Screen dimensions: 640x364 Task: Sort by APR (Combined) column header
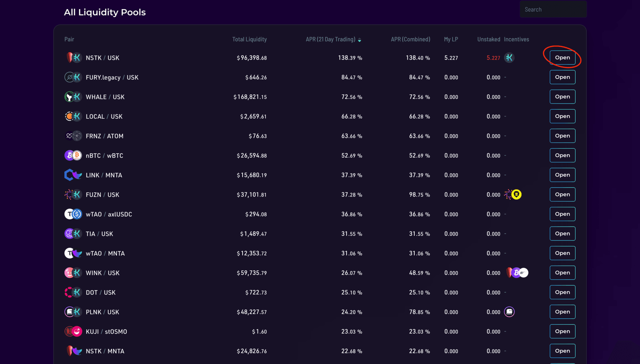[411, 39]
